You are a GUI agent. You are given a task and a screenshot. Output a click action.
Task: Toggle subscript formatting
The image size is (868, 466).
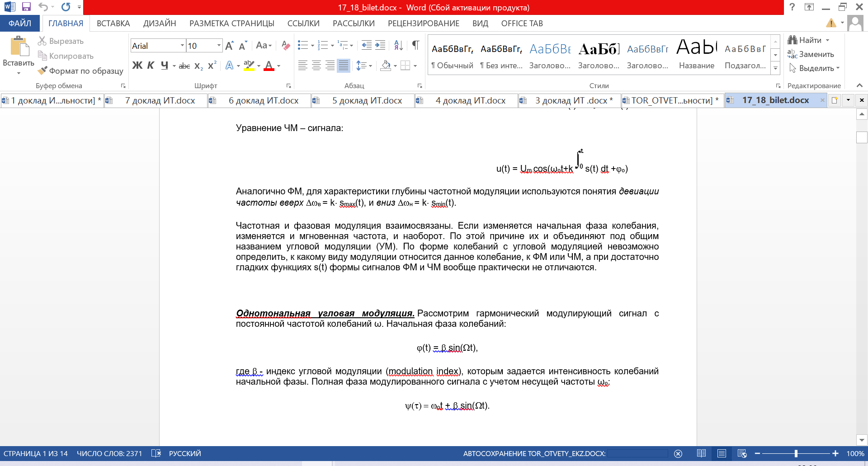click(x=198, y=66)
